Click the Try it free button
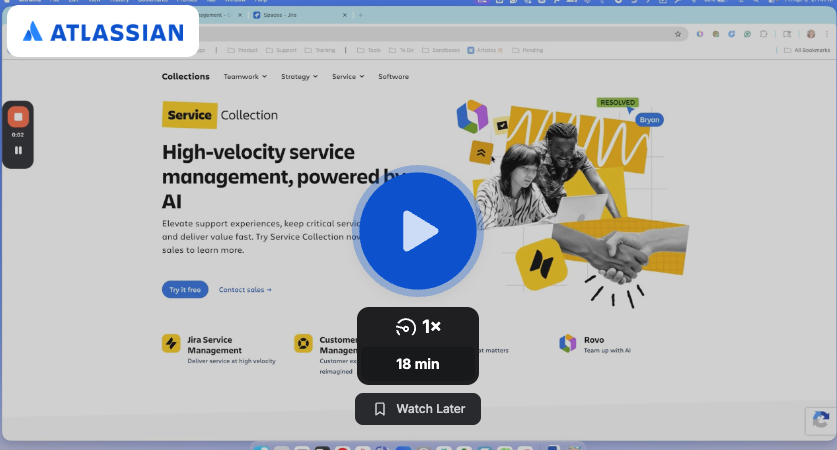 pos(185,289)
